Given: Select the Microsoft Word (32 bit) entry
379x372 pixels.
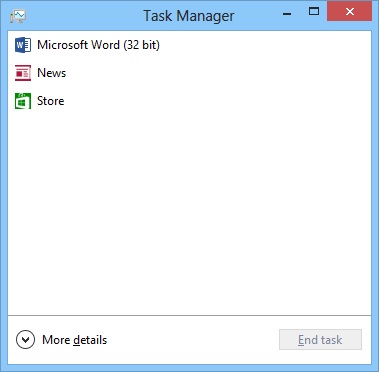Looking at the screenshot, I should coord(98,45).
